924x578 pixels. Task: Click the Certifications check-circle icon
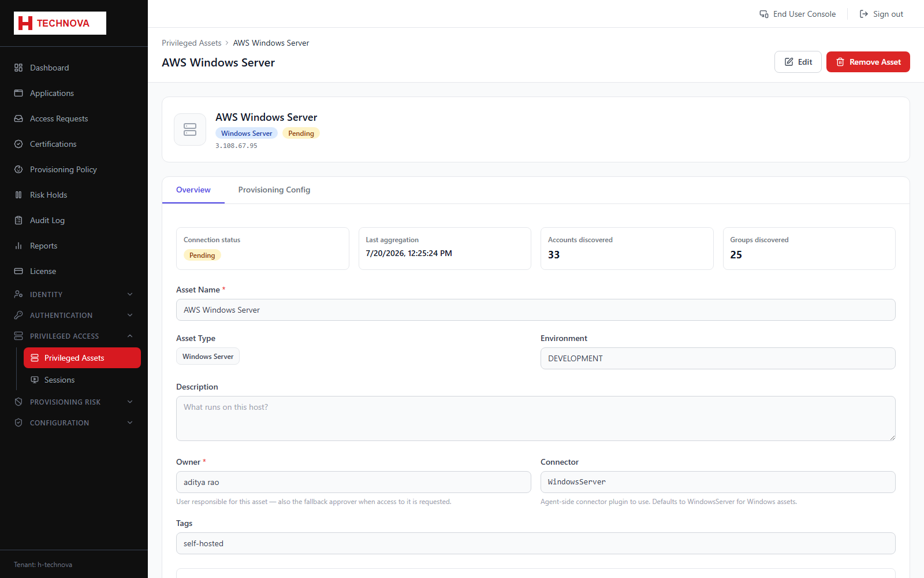[x=18, y=144]
